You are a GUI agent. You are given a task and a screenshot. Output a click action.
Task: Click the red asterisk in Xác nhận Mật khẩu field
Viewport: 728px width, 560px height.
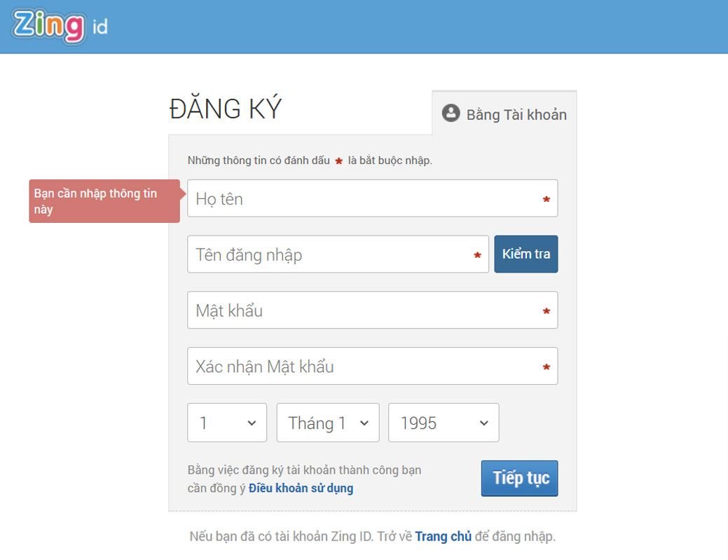(x=547, y=367)
